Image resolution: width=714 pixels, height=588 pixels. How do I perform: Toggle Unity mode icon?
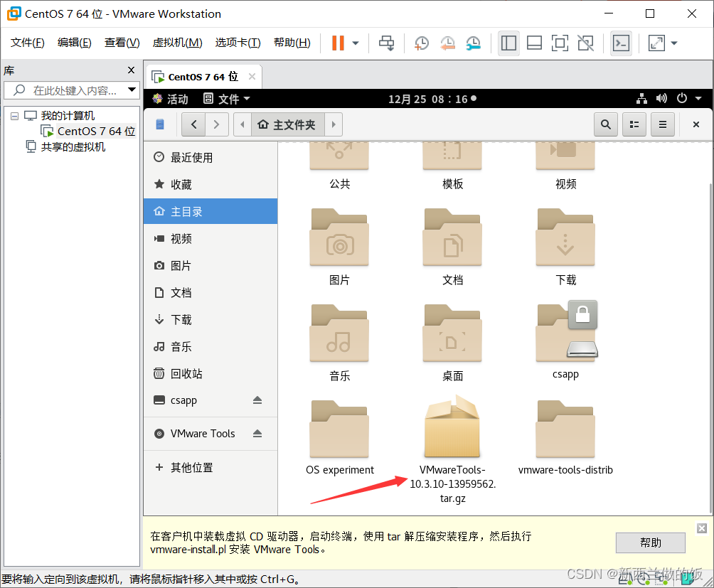coord(585,43)
